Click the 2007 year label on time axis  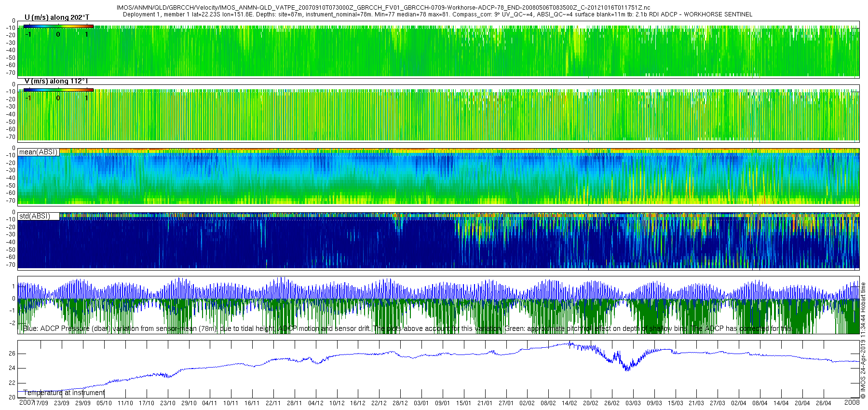point(26,402)
